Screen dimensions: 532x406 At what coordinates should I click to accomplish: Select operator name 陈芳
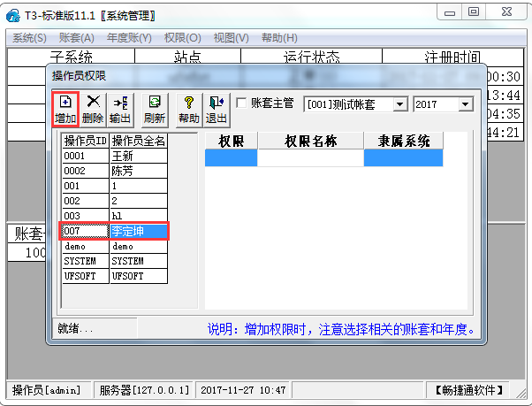pos(139,171)
